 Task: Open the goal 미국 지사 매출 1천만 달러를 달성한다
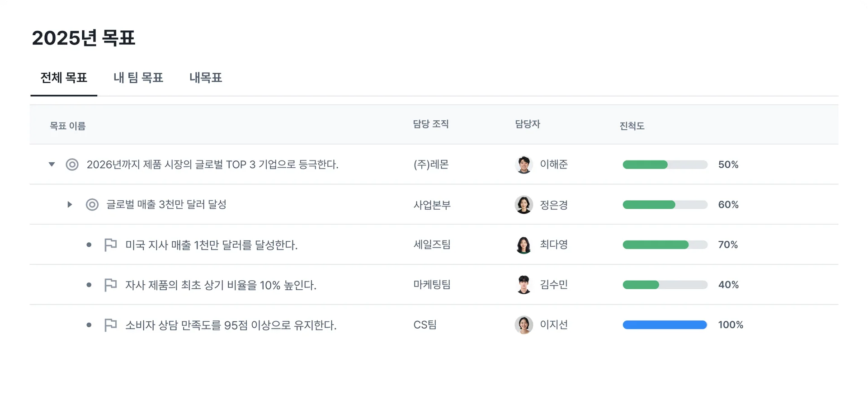(x=211, y=245)
